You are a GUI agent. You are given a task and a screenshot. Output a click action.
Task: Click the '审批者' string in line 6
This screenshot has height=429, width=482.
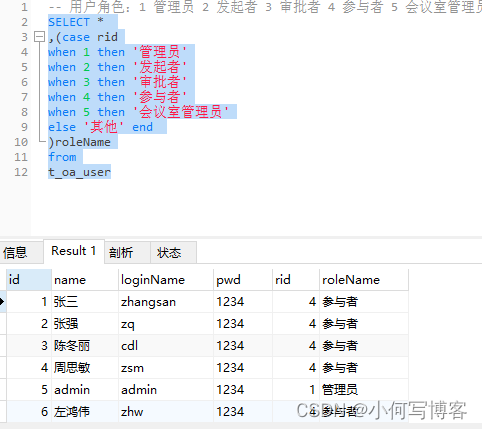pos(160,82)
